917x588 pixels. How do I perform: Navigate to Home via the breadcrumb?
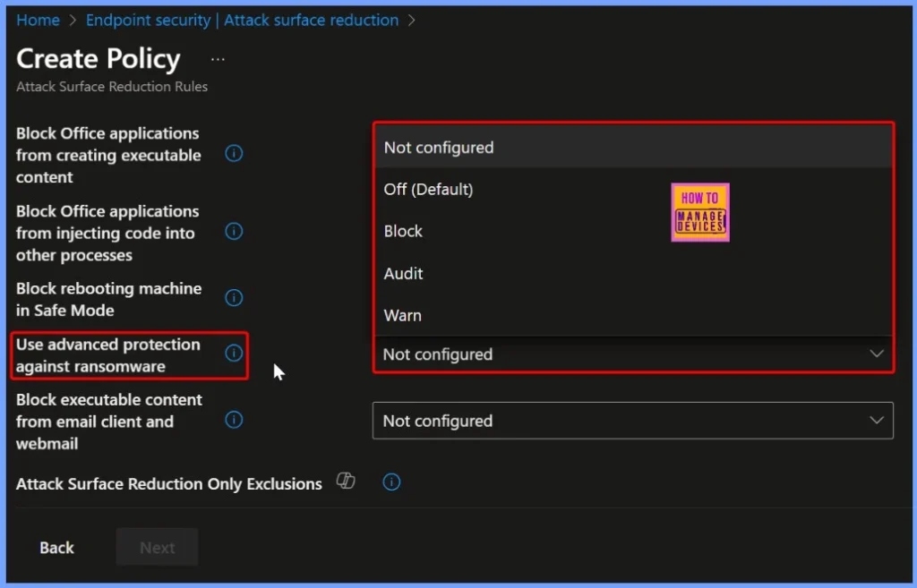coord(38,20)
